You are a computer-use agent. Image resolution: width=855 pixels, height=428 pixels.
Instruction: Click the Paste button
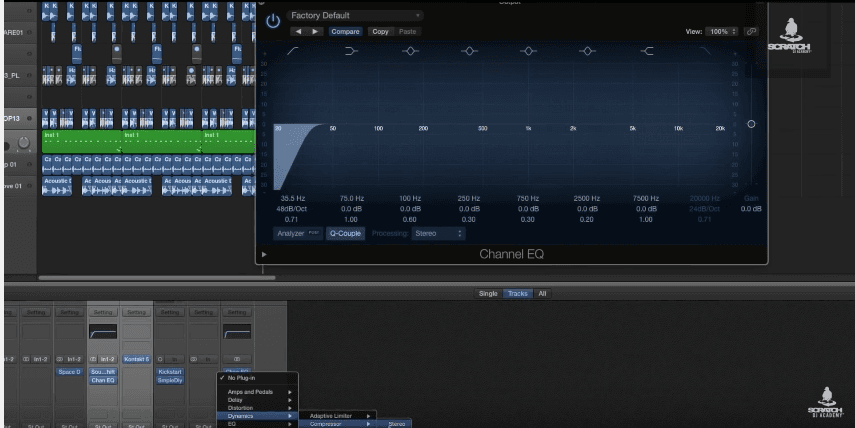click(407, 32)
